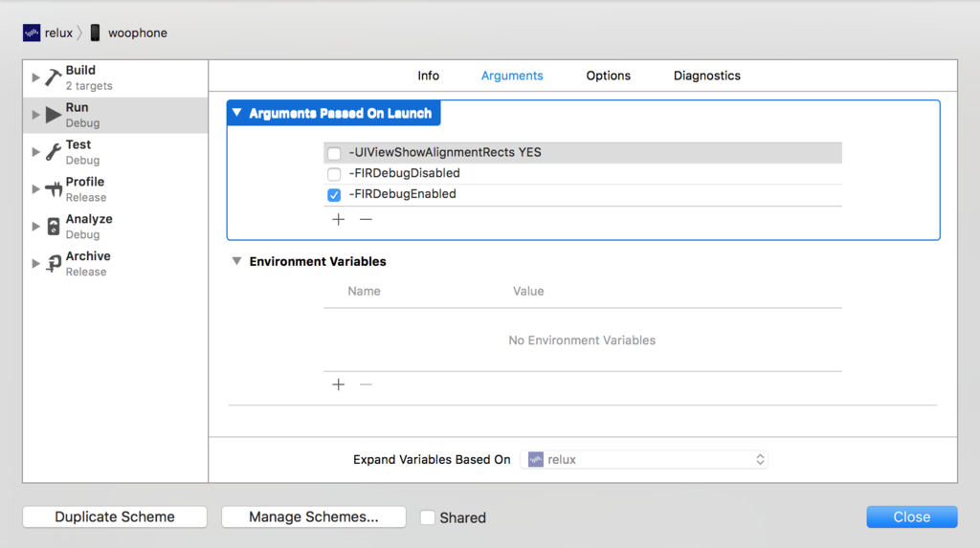The width and height of the screenshot is (980, 548).
Task: Select the Archive Release row
Action: (115, 264)
